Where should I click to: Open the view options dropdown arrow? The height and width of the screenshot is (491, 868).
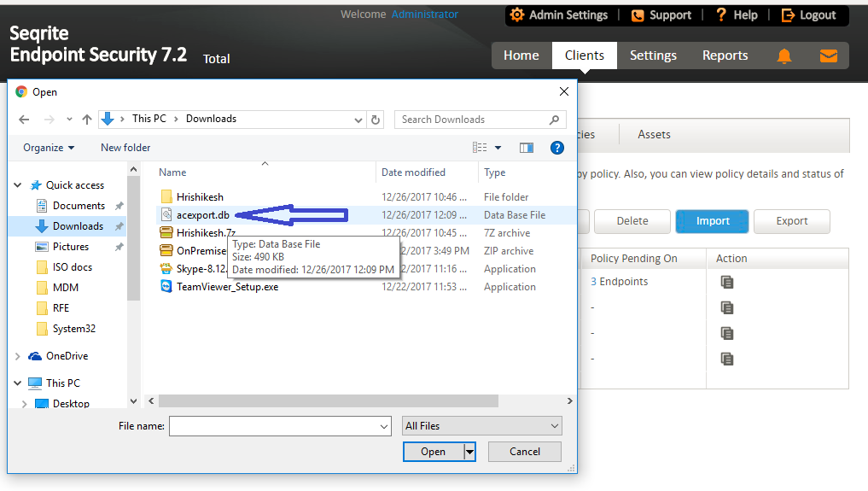pos(498,148)
